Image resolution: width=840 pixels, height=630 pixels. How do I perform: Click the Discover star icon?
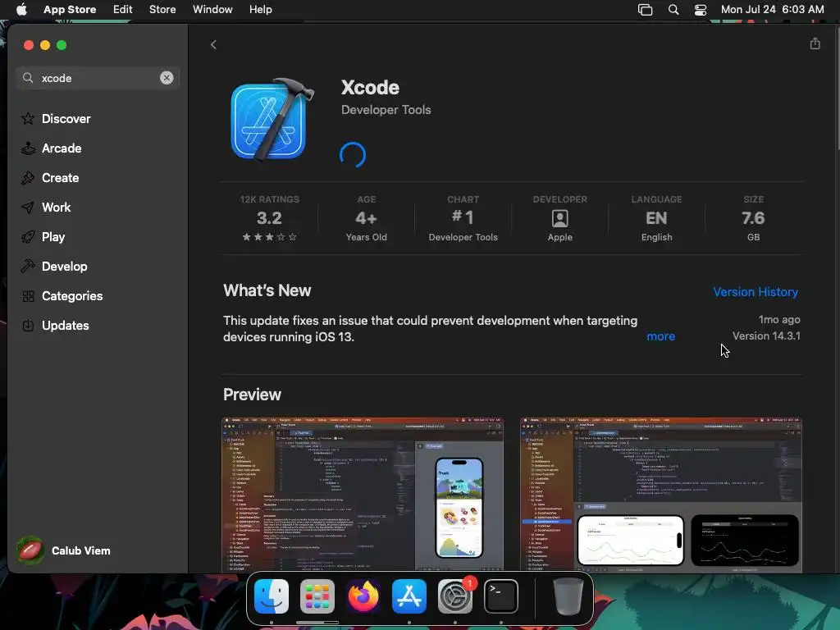pos(28,118)
